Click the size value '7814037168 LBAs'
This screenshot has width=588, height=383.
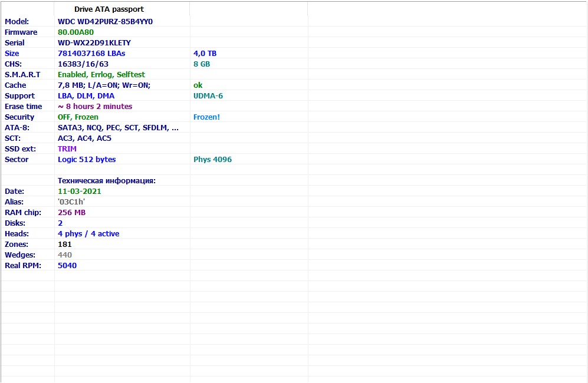[91, 53]
